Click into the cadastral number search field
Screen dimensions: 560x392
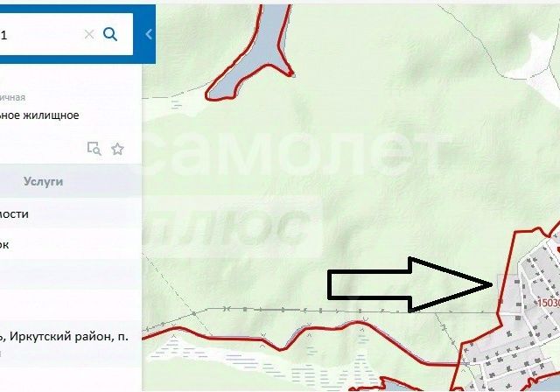(39, 35)
